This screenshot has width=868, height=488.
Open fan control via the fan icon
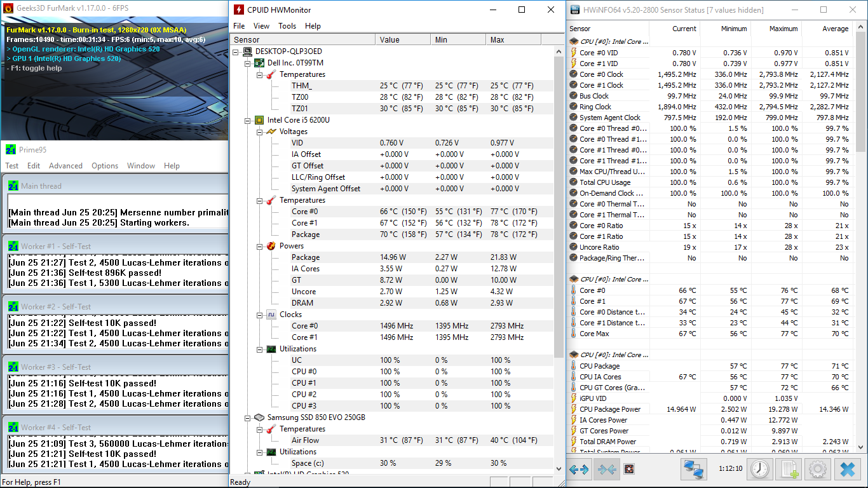[x=629, y=470]
